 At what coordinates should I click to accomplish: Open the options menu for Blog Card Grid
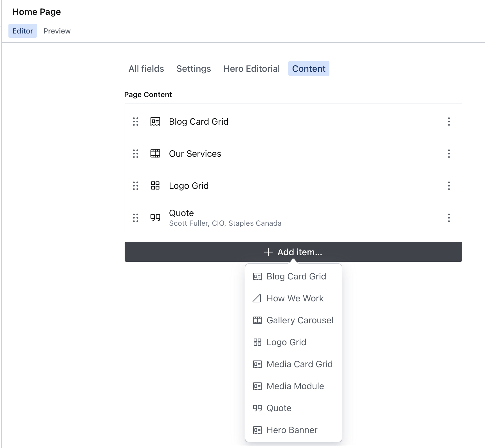coord(449,122)
